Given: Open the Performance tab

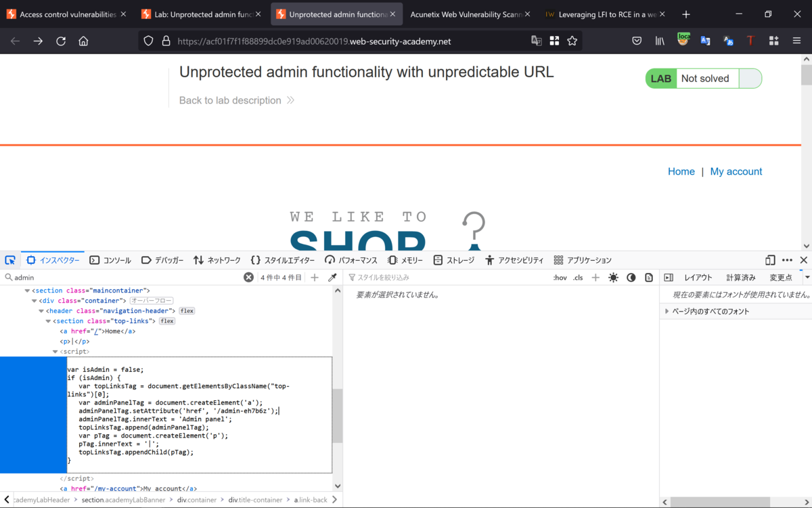Looking at the screenshot, I should tap(351, 260).
